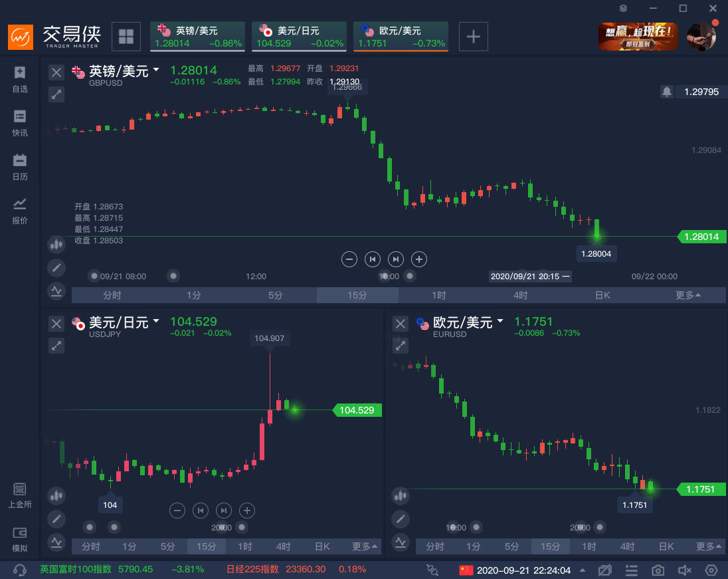Jump GBPUSD chart to next position
728x579 pixels.
coord(396,259)
